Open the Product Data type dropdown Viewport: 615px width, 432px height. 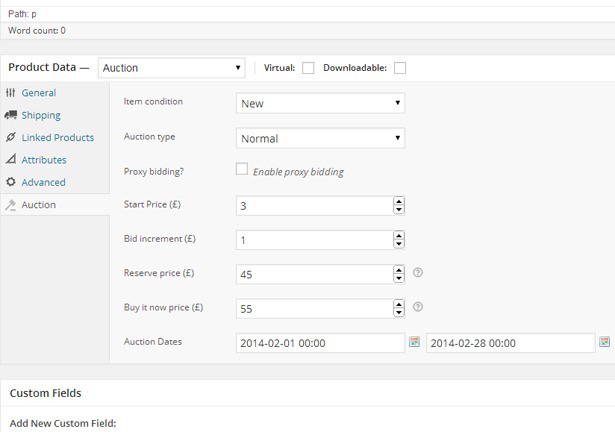(x=172, y=68)
